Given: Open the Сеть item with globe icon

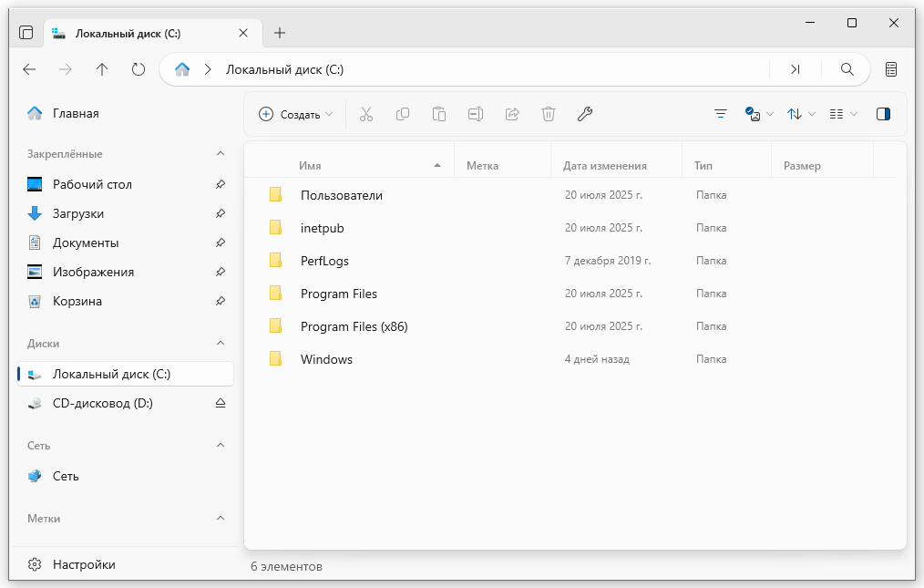Looking at the screenshot, I should click(125, 476).
